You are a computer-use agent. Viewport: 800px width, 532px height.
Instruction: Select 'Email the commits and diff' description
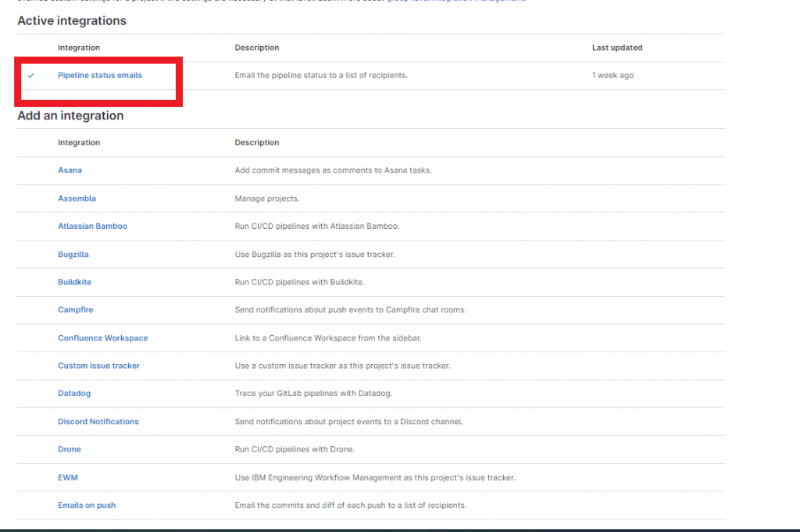[x=351, y=505]
